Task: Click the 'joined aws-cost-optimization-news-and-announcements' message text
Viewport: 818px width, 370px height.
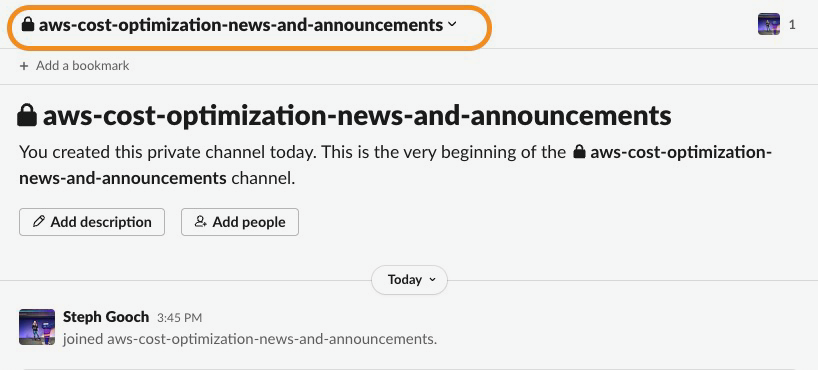Action: tap(250, 339)
